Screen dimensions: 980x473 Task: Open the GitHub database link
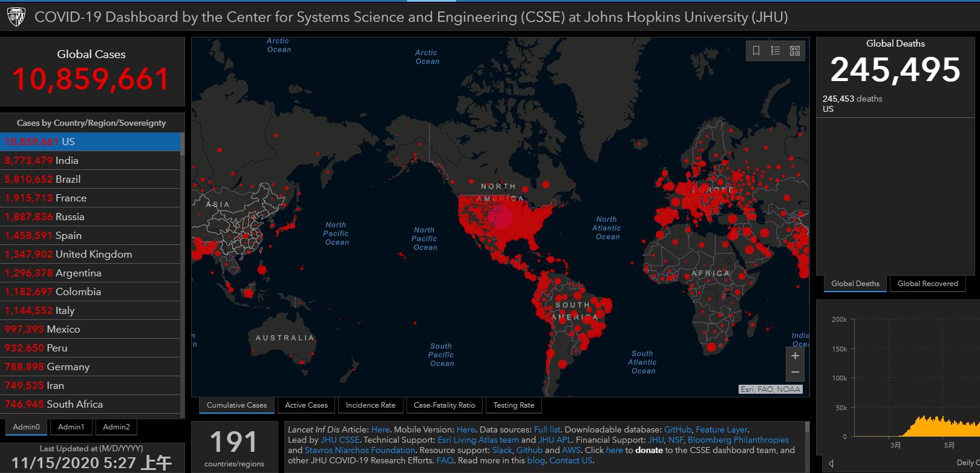[x=678, y=429]
